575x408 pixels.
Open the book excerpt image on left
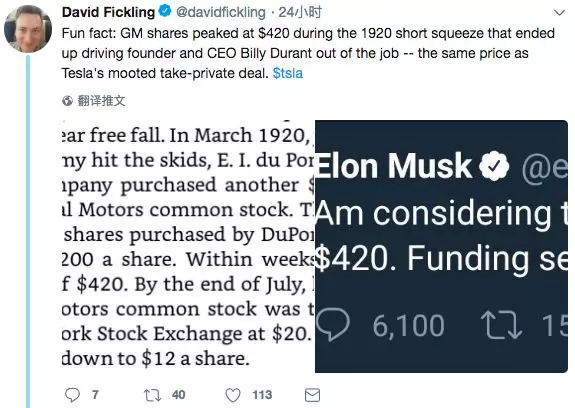point(188,246)
